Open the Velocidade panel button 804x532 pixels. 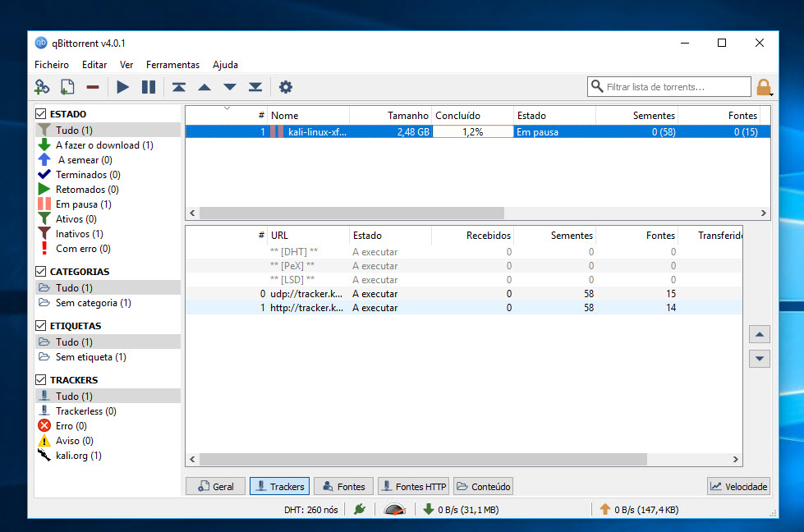pyautogui.click(x=738, y=486)
